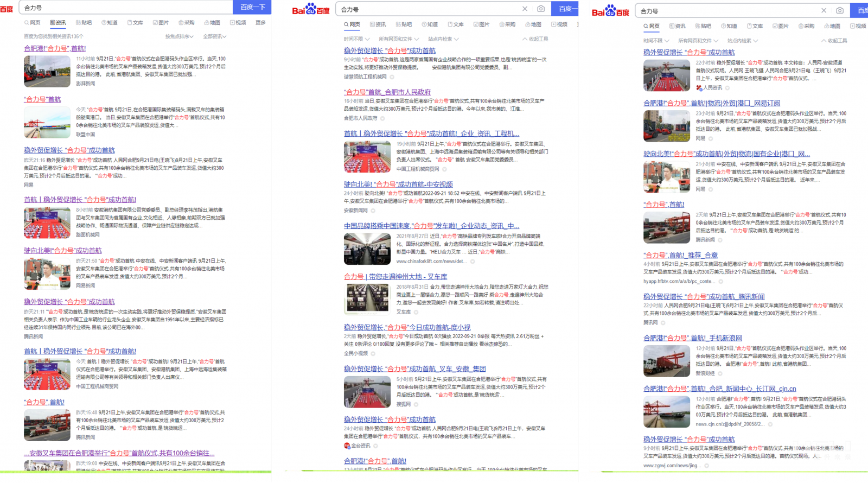Open 时间不限 dropdown in middle screenshot
The image size is (868, 483).
click(356, 39)
